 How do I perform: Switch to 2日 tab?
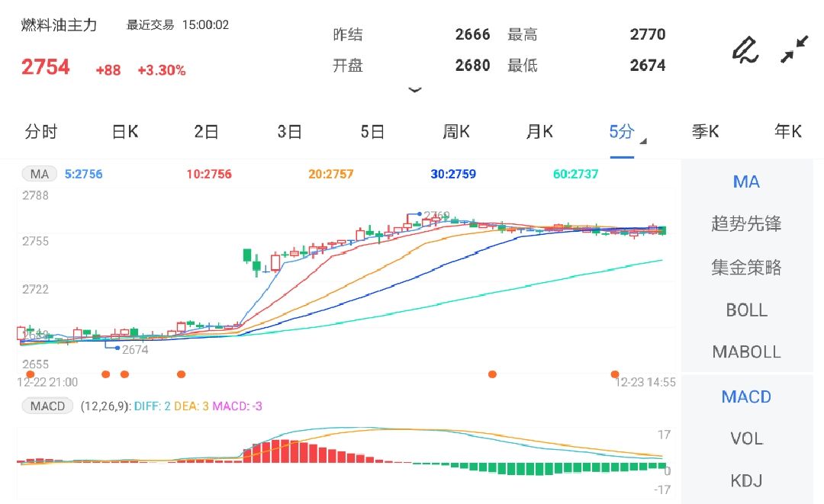click(x=206, y=132)
